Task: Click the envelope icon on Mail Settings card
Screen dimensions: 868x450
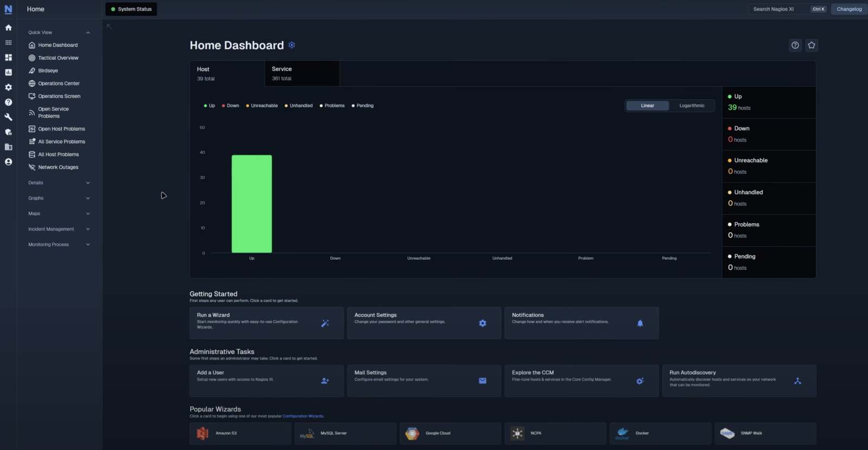Action: tap(483, 381)
